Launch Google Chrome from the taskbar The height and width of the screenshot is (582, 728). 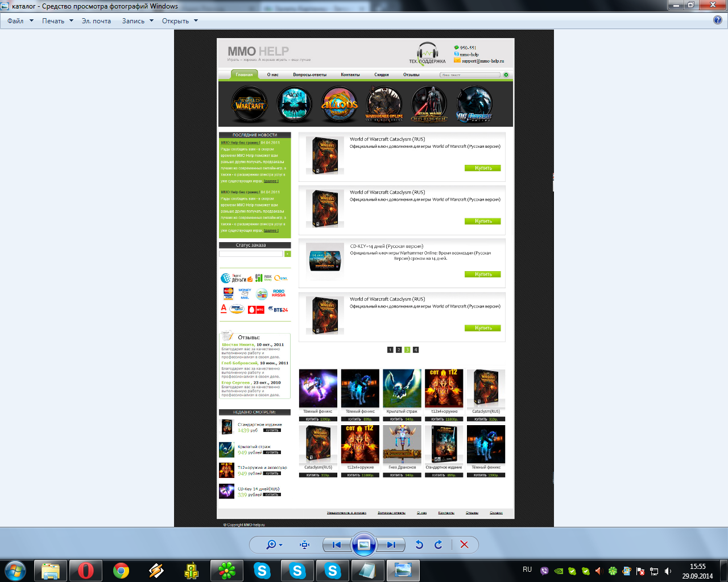tap(121, 571)
